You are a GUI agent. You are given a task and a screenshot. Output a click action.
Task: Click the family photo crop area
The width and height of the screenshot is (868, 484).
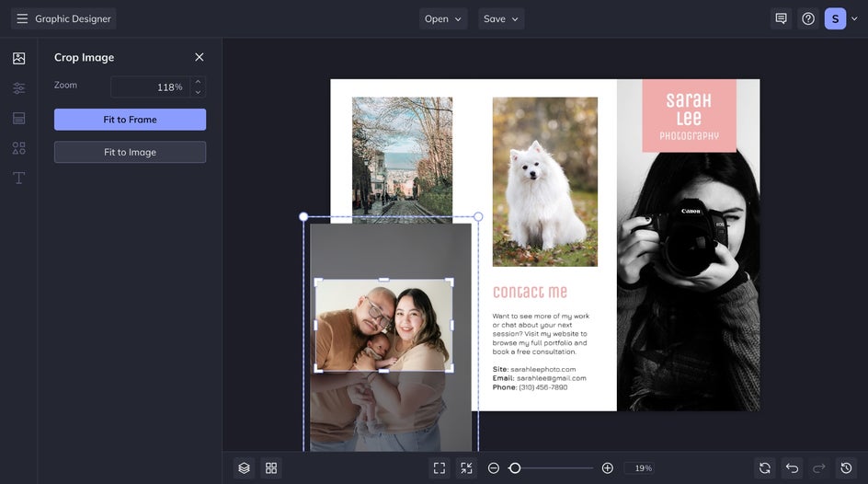click(383, 326)
